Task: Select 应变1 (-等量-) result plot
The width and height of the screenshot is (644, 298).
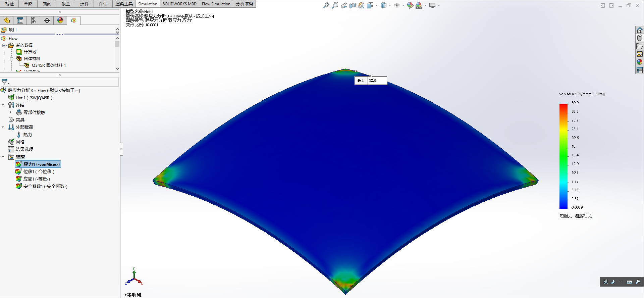Action: pos(33,179)
